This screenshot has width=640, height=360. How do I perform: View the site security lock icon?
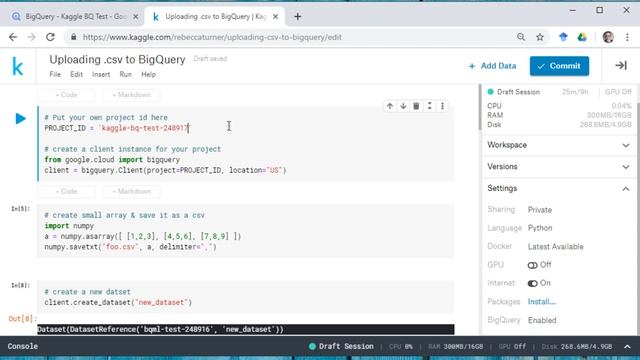[x=73, y=37]
